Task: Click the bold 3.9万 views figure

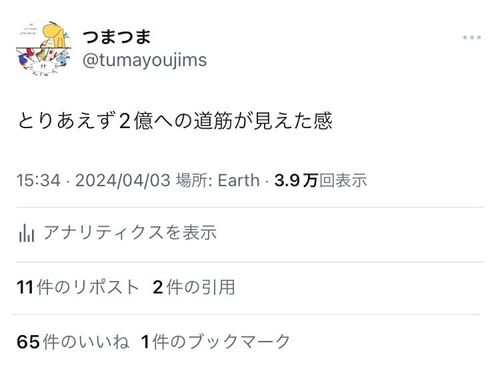Action: (x=296, y=180)
